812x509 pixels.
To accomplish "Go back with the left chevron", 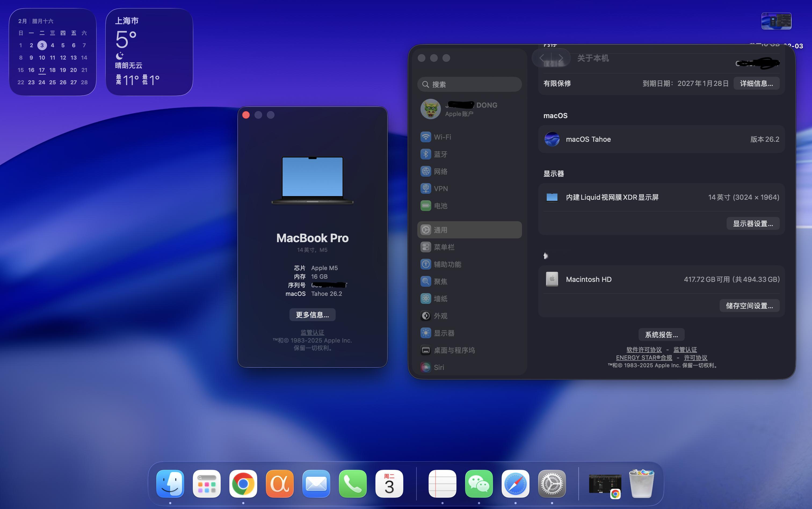I will click(542, 58).
